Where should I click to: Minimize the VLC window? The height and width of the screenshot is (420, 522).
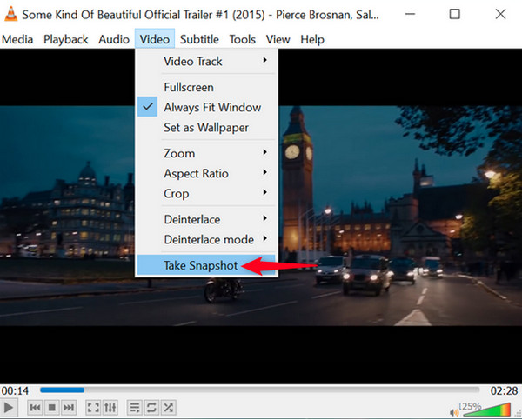410,14
